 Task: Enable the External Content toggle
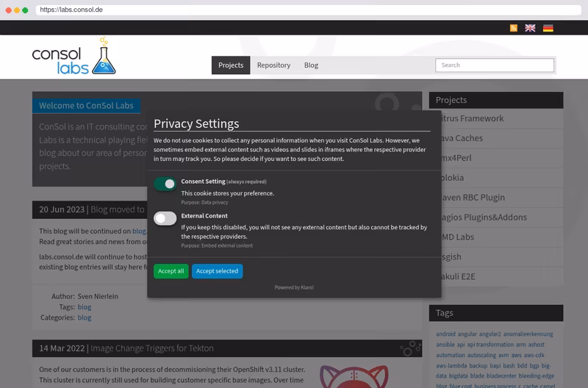point(165,218)
